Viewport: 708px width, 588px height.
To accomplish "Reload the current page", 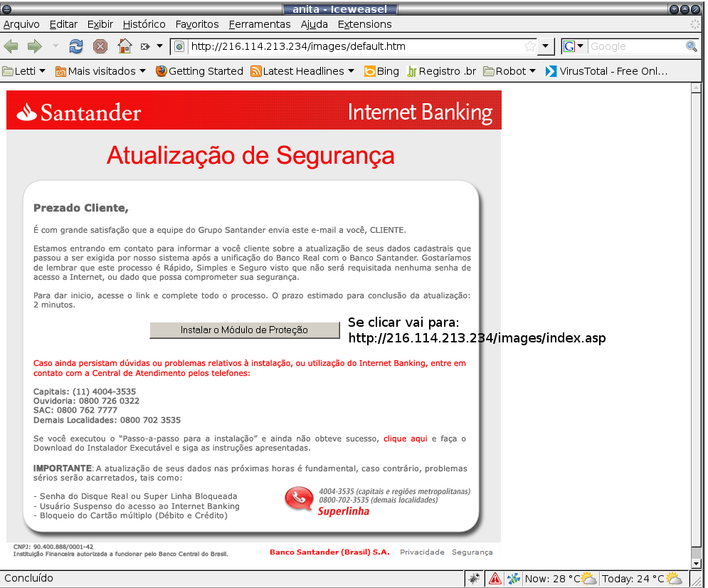I will tap(76, 46).
